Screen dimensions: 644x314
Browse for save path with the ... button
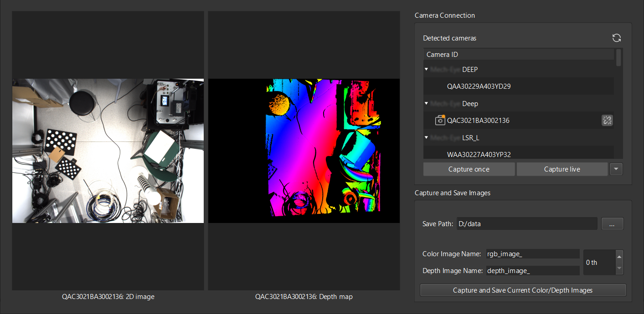pyautogui.click(x=612, y=224)
